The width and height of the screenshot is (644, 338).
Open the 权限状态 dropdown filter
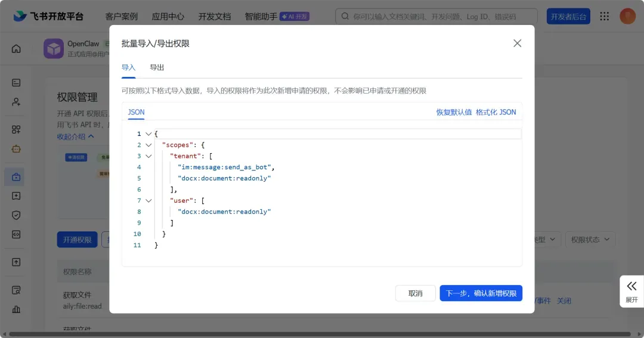(590, 240)
